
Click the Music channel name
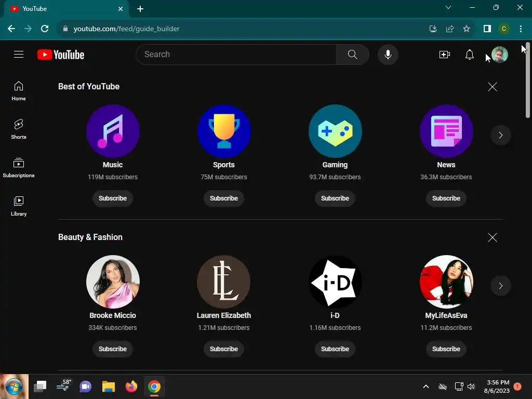(113, 165)
